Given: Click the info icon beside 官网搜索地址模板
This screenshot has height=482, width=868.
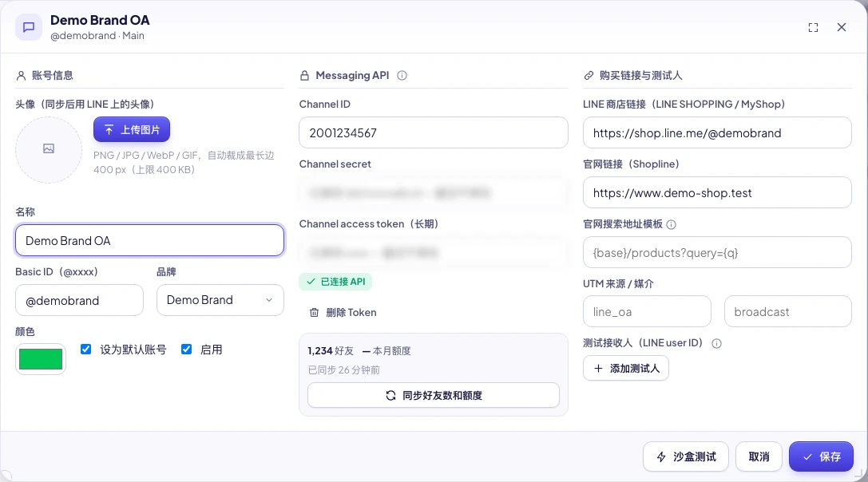Looking at the screenshot, I should coord(671,224).
